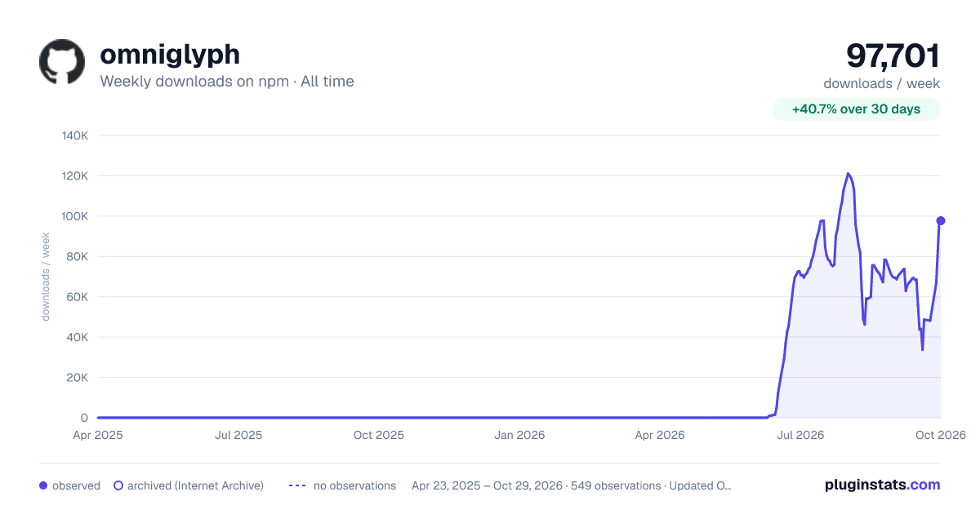This screenshot has width=980, height=514.
Task: Click the 80K y-axis label
Action: [x=78, y=256]
